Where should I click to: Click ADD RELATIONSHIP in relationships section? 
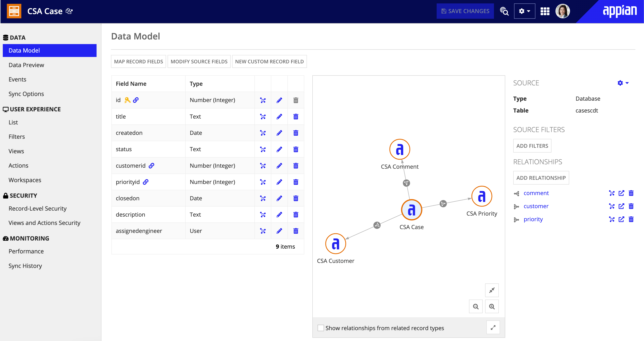pyautogui.click(x=540, y=177)
